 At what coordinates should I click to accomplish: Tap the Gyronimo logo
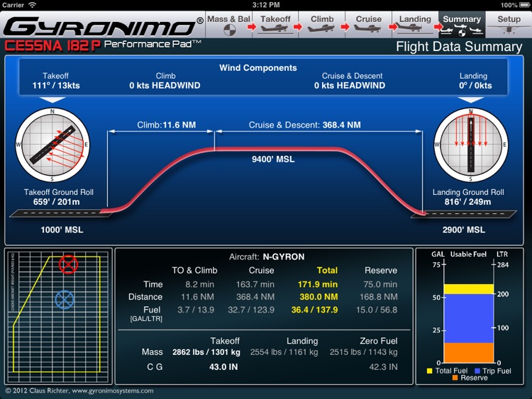tap(103, 26)
